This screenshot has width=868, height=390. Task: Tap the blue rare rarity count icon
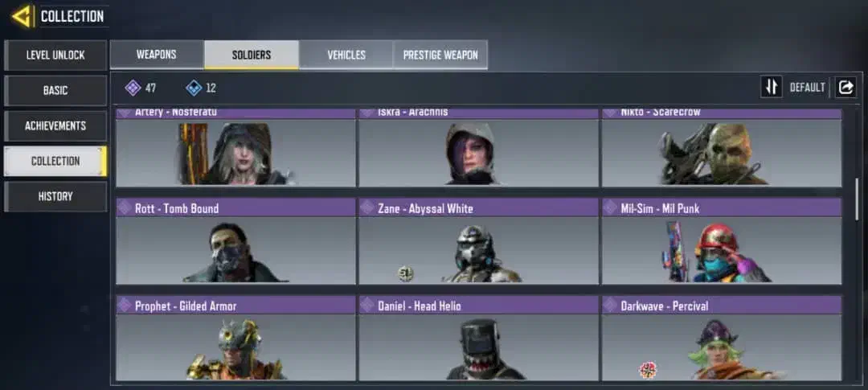(194, 88)
